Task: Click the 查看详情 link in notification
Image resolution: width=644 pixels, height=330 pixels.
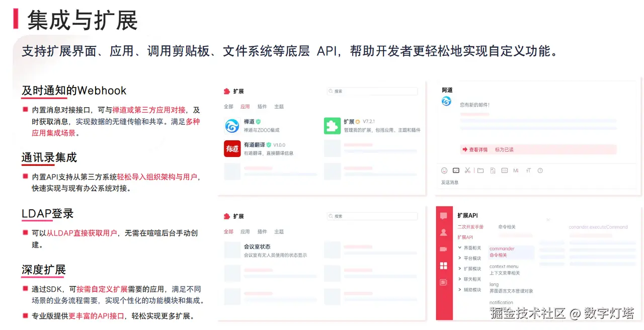Action: tap(475, 149)
